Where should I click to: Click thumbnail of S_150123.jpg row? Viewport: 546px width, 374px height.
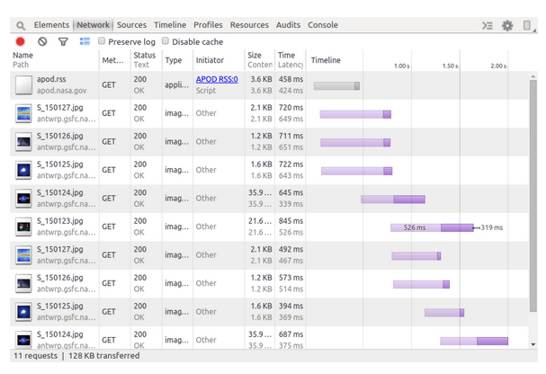coord(24,227)
